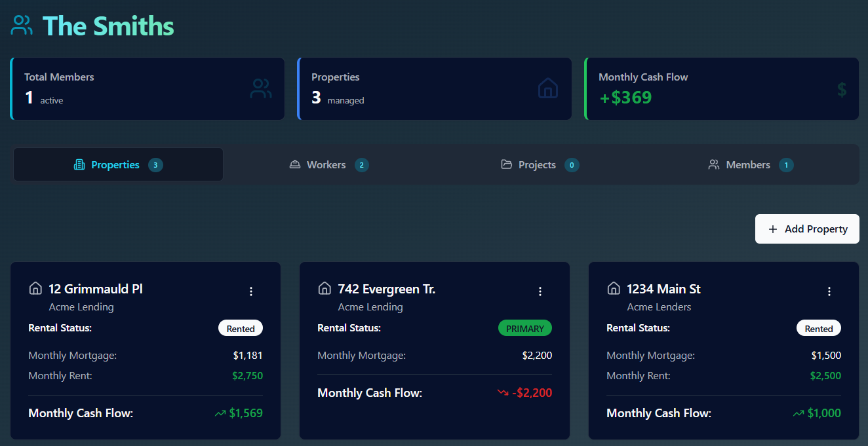Click the count badge 3 on Properties tab
Screen dimensions: 868x446
click(155, 165)
